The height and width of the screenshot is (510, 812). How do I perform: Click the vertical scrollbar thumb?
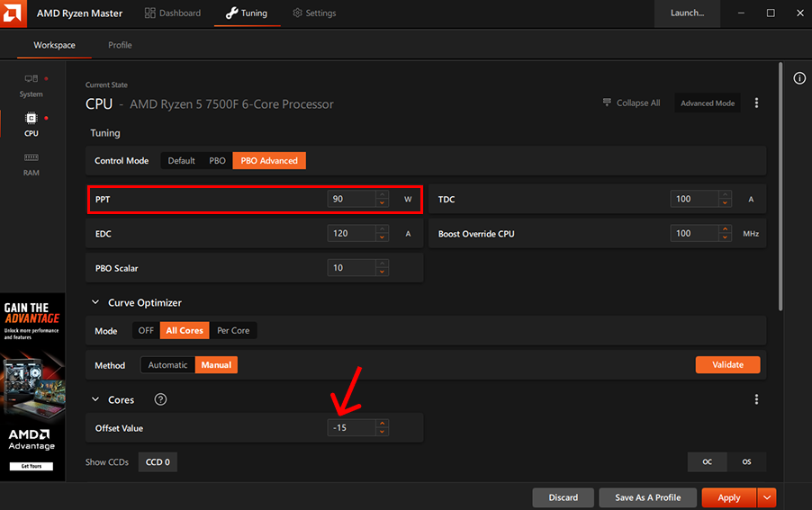[x=780, y=186]
